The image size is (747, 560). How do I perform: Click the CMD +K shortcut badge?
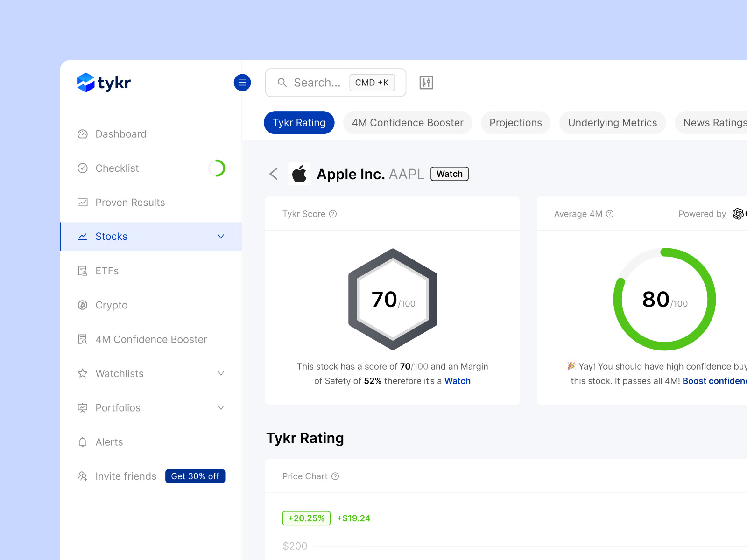tap(372, 83)
